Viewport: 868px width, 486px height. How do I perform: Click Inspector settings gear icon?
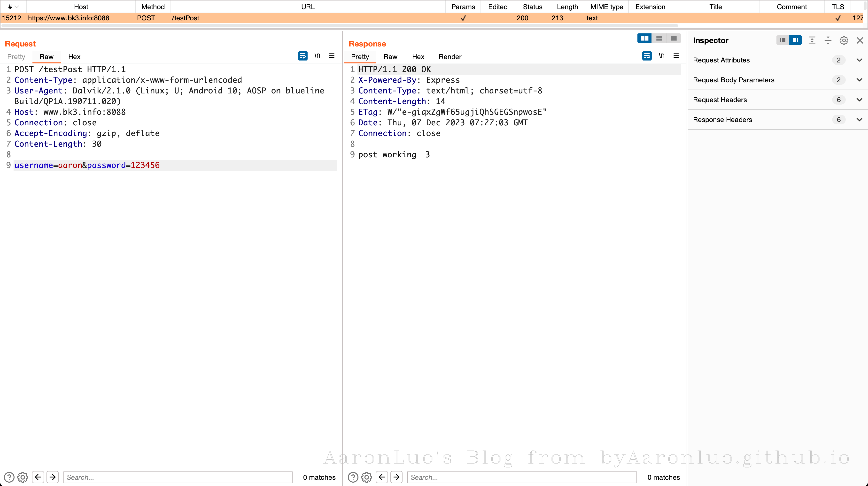844,40
